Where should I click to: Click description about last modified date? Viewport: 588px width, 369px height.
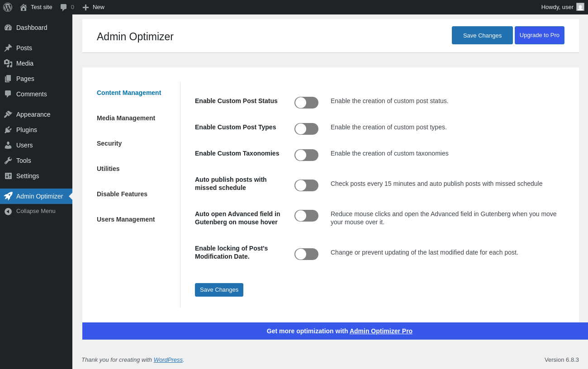[x=424, y=252]
